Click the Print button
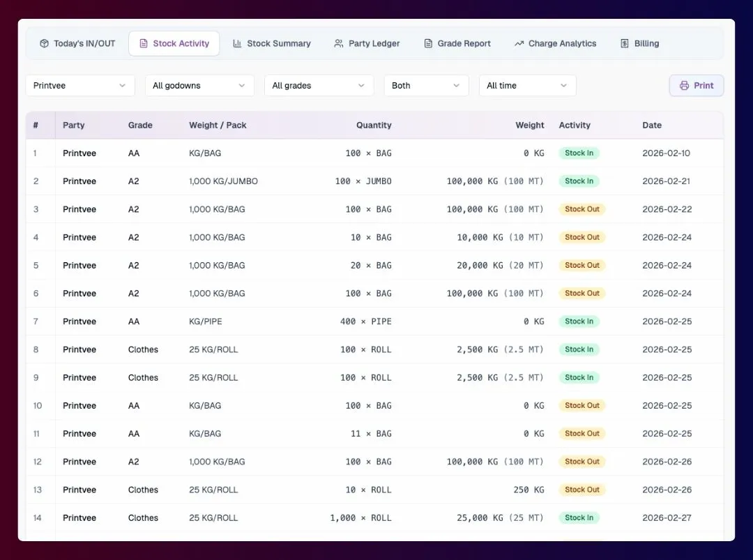 [697, 86]
